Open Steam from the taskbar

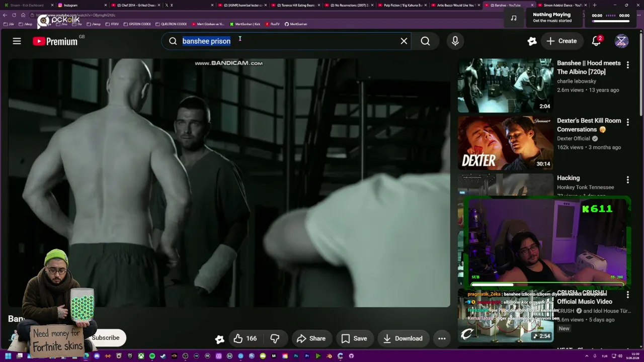(x=163, y=356)
